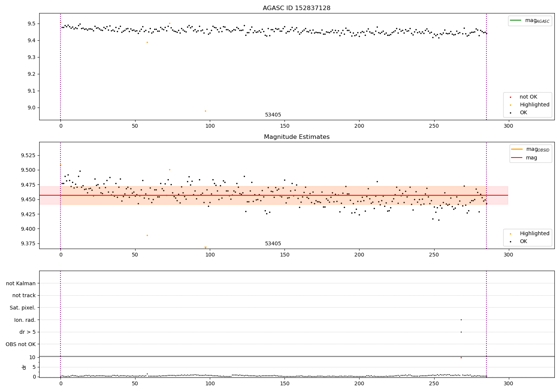Click orange outlier point near 9.0 in top plot
Screen dimensions: 560x392
(205, 111)
